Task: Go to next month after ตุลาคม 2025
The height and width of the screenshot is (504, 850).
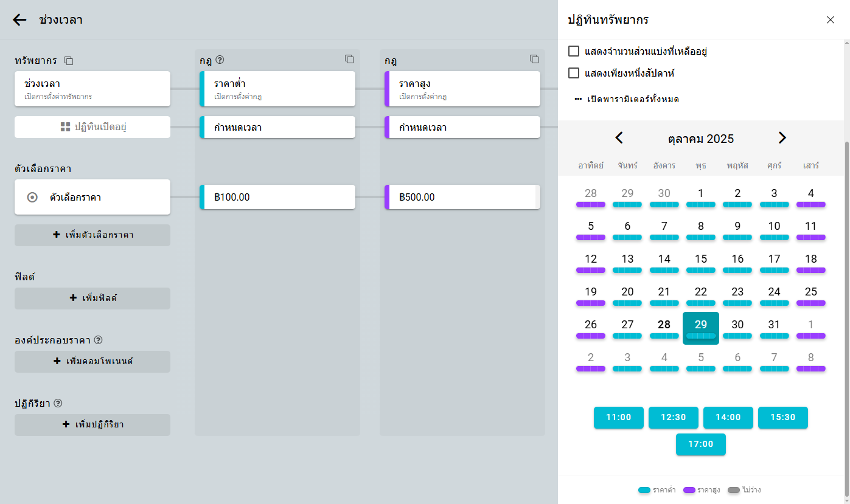Action: point(782,138)
